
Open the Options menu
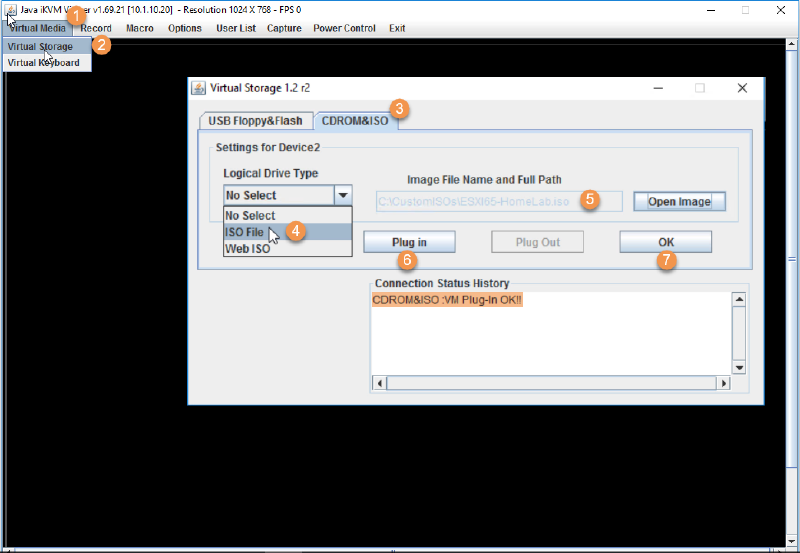point(185,28)
